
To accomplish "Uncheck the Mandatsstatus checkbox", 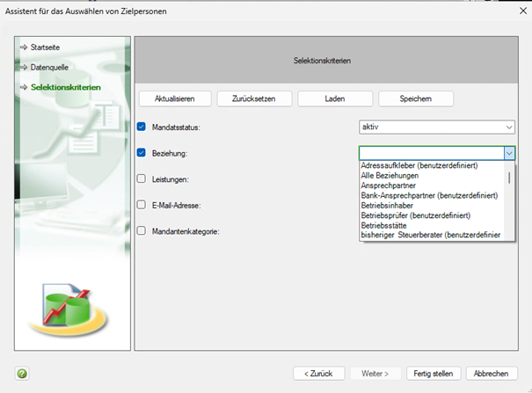I will 142,127.
